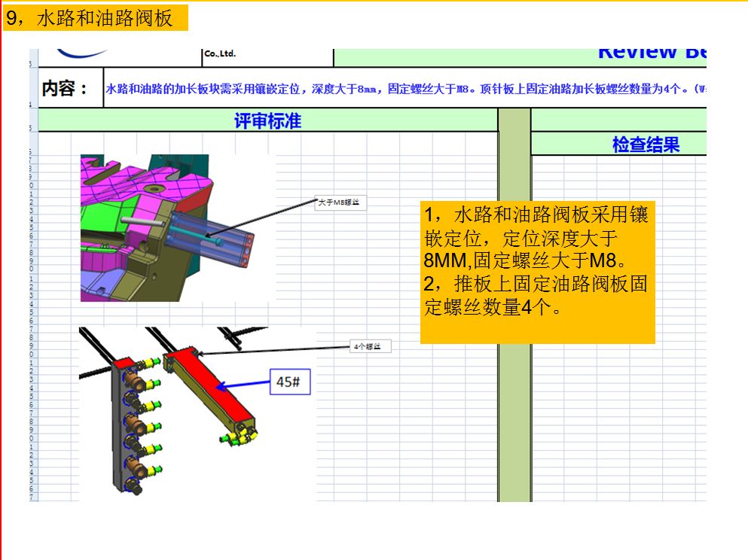Click the orange note box about 阀板

[x=537, y=272]
